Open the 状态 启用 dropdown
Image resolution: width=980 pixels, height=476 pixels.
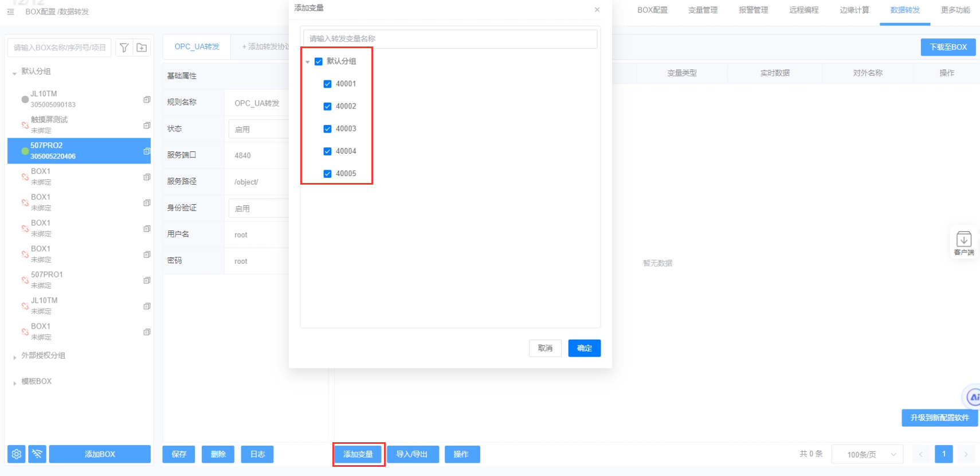(x=258, y=129)
